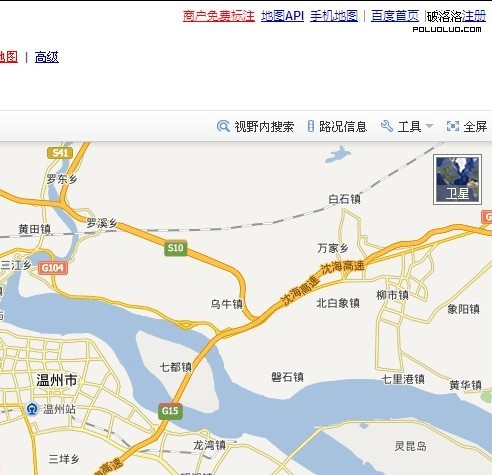Open the 地图API link
Viewport: 492px width, 475px height.
282,16
